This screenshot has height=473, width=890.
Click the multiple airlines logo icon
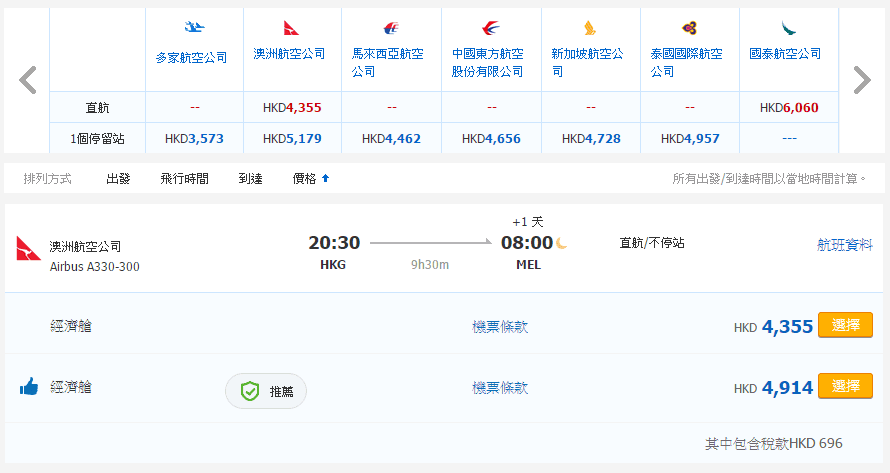194,28
